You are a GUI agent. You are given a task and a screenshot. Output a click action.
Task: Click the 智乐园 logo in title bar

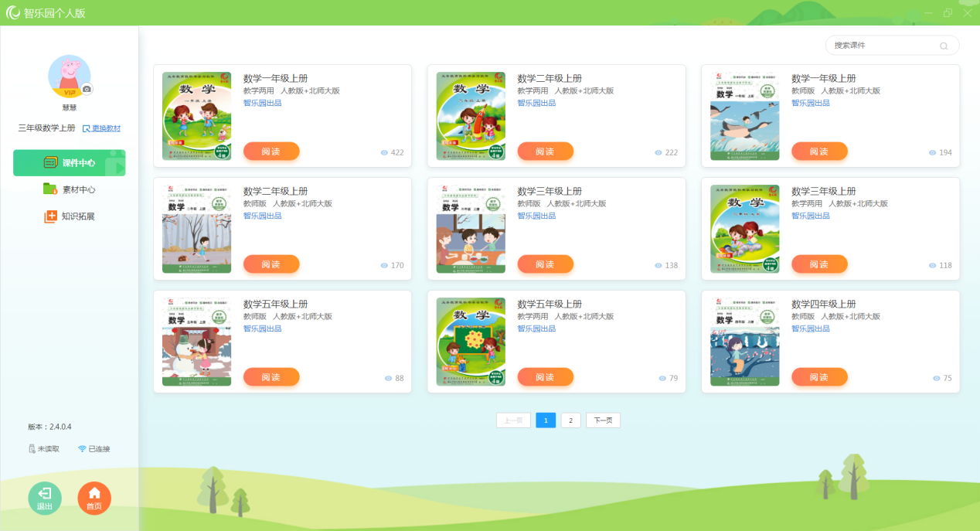coord(12,12)
